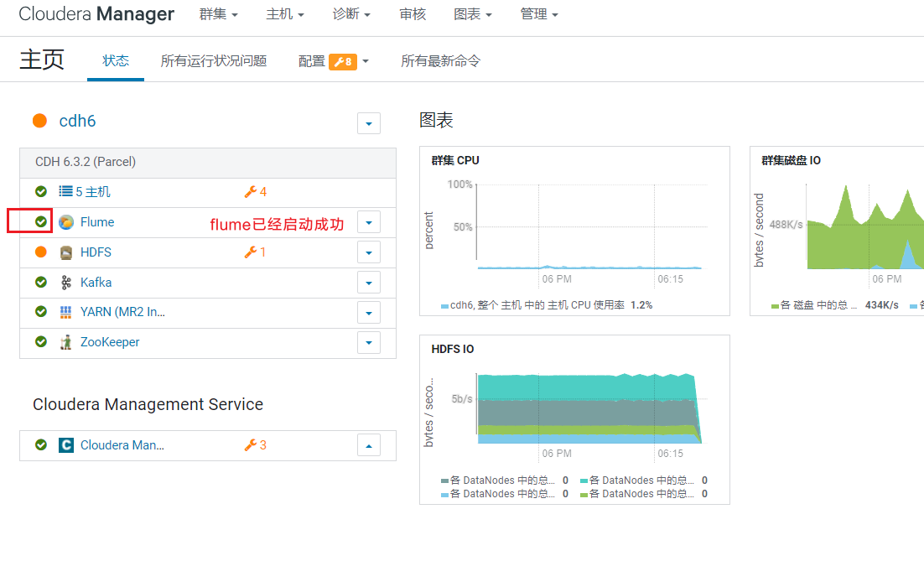Open the Flume actions dropdown

click(369, 223)
